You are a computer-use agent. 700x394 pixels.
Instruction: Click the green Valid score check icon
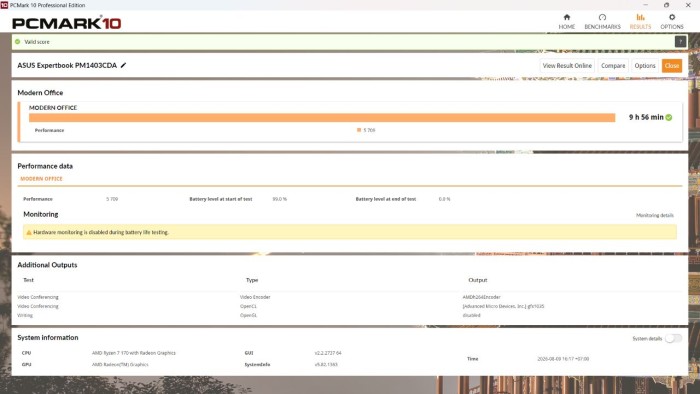[17, 41]
